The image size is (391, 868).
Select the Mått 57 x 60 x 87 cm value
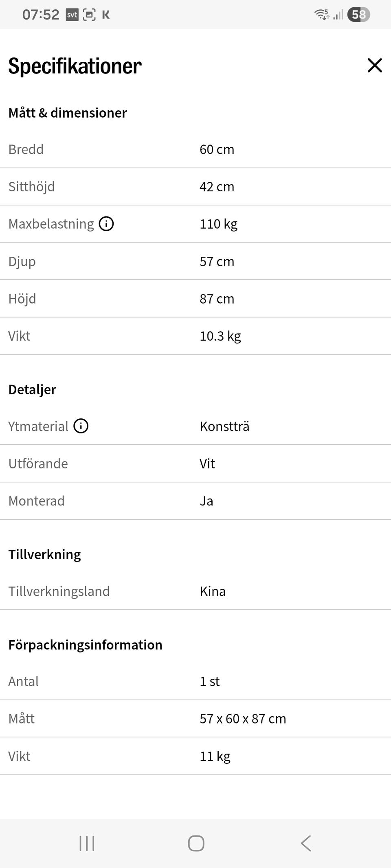point(243,719)
